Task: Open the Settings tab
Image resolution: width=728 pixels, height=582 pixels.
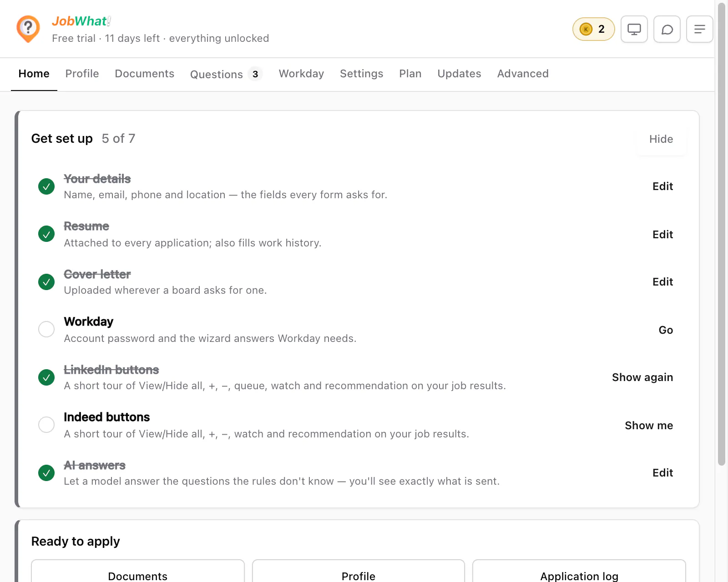Action: coord(362,74)
